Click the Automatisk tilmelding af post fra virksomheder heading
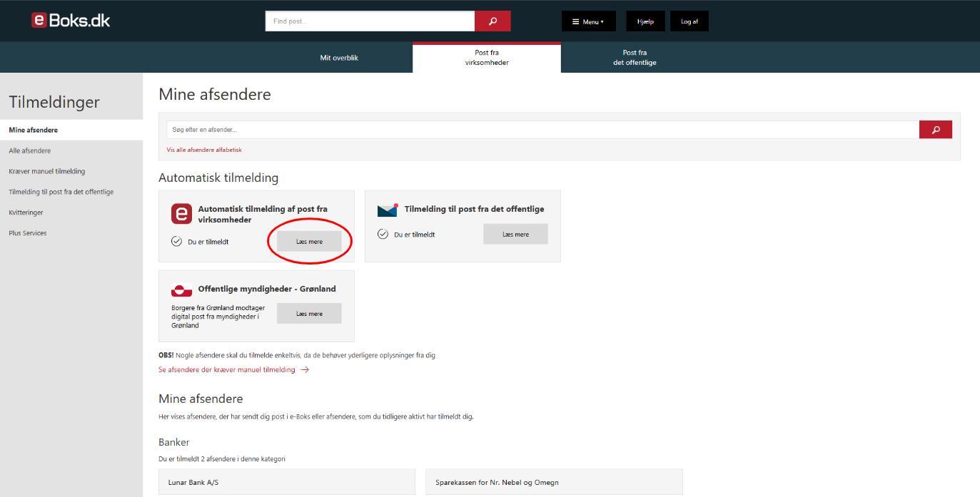Screen dimensions: 980x497 click(263, 214)
